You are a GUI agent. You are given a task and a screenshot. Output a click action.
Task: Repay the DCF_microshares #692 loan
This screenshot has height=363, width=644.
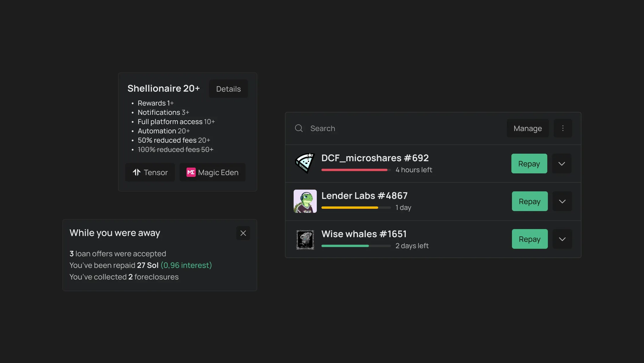click(529, 164)
